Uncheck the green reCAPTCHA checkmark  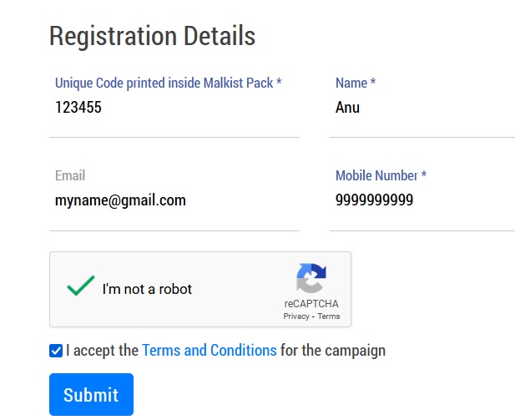click(80, 286)
